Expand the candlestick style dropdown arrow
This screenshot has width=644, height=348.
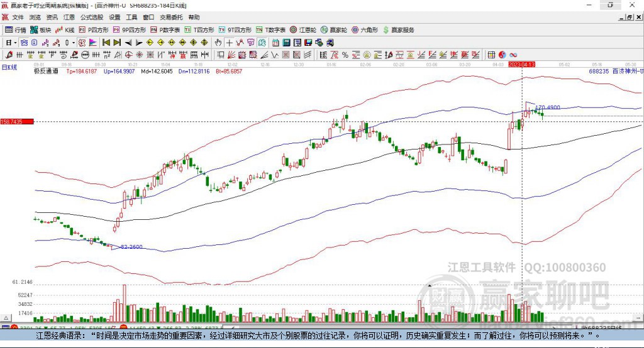click(x=74, y=43)
